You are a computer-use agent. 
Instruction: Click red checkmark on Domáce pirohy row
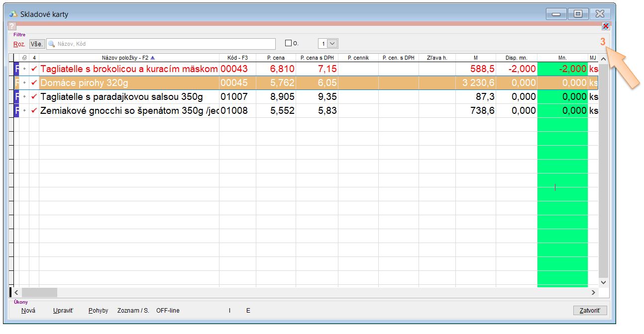(34, 83)
